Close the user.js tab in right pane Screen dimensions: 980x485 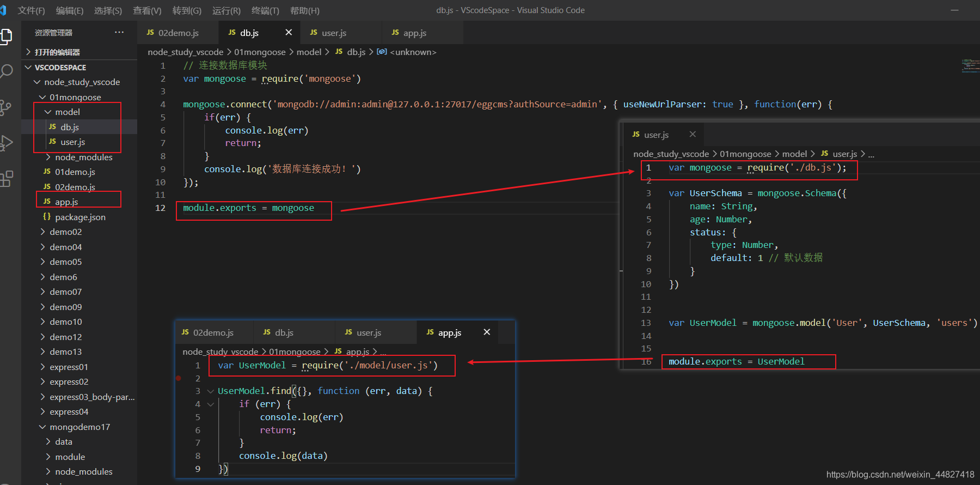pos(693,135)
